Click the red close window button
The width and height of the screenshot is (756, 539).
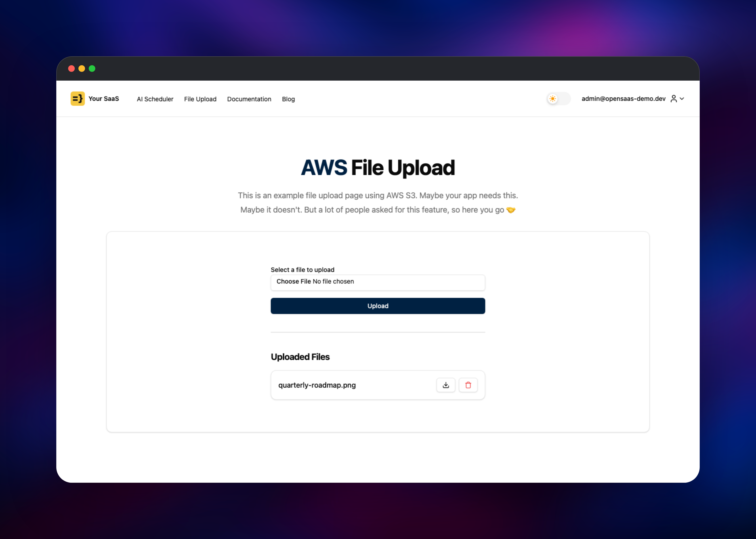pyautogui.click(x=71, y=68)
